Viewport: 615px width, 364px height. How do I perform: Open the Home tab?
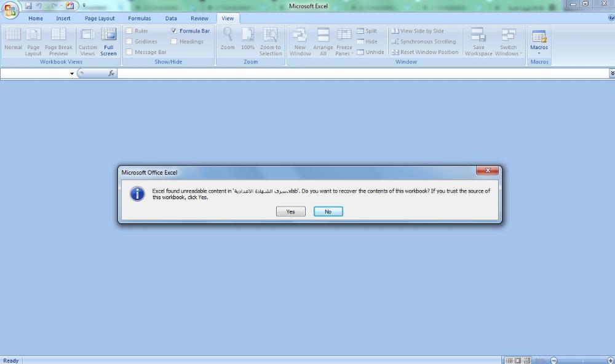click(x=36, y=18)
